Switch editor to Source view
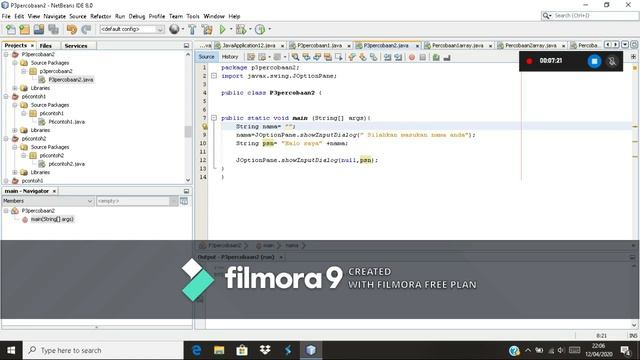The height and width of the screenshot is (360, 640). (x=206, y=57)
